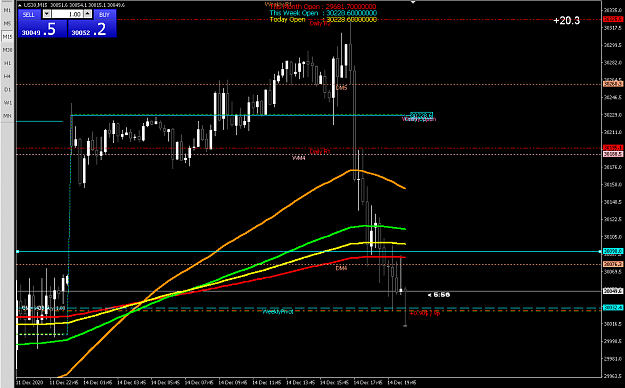Switch chart to W1 weekly timeframe
The height and width of the screenshot is (388, 625).
pos(7,102)
